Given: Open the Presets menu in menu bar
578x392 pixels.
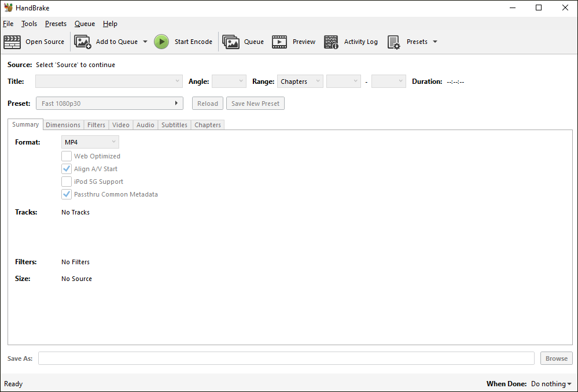Looking at the screenshot, I should tap(56, 24).
